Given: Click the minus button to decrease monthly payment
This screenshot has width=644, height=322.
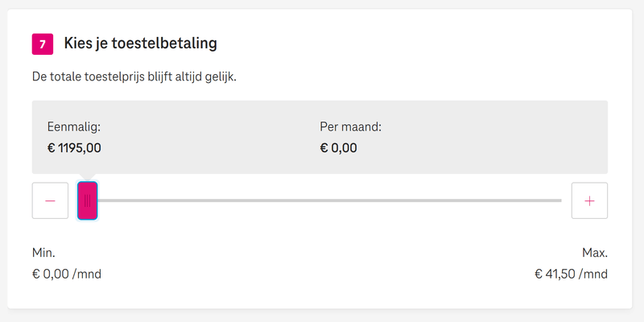Looking at the screenshot, I should tap(50, 200).
